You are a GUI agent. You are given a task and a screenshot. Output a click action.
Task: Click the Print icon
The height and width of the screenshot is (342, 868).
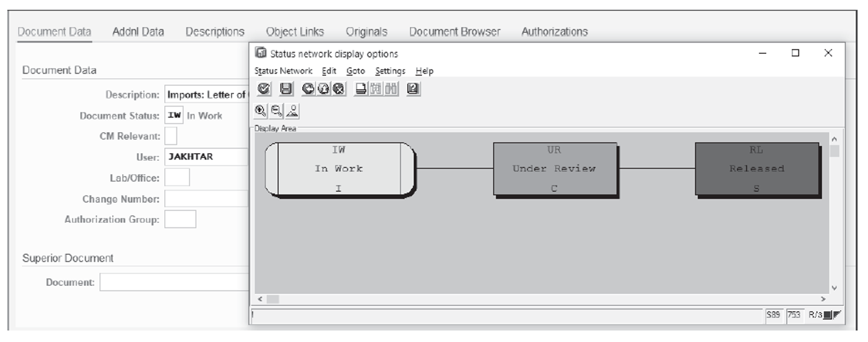[361, 89]
